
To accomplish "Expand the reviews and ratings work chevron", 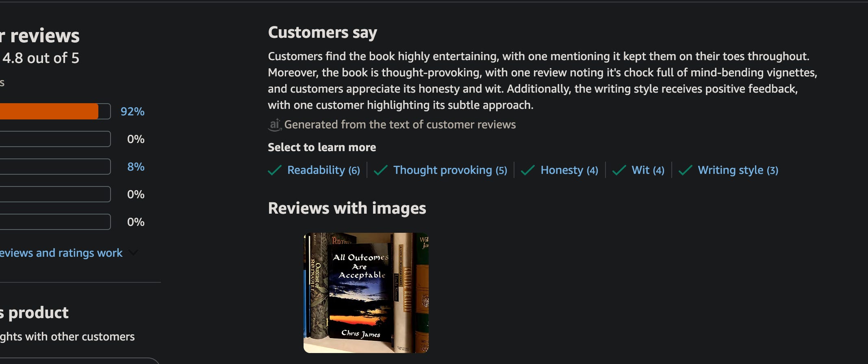I will (x=133, y=253).
